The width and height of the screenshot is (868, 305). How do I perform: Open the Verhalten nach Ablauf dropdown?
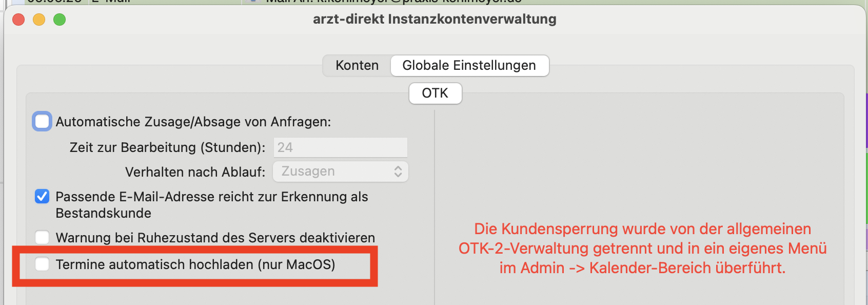pyautogui.click(x=341, y=171)
